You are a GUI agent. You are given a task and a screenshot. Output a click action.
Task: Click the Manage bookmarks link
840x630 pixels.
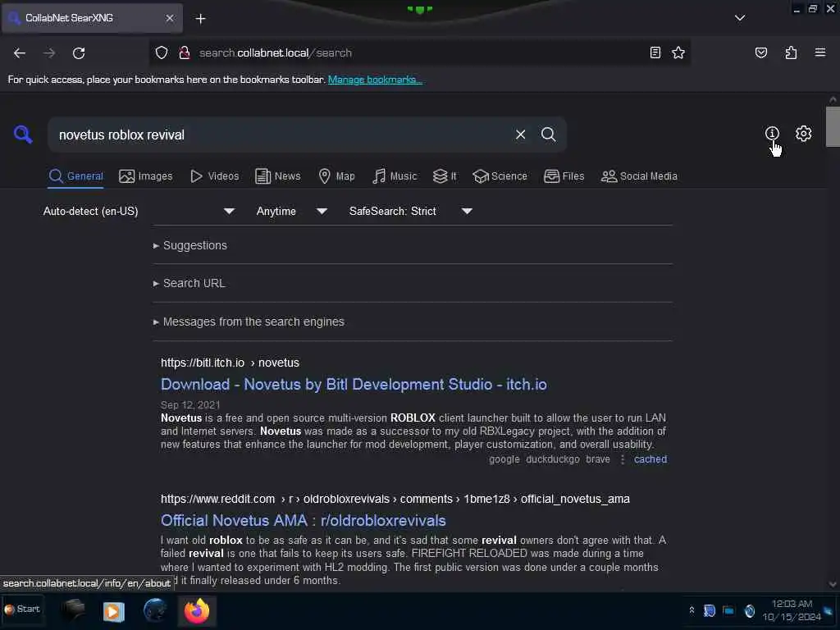click(x=375, y=80)
